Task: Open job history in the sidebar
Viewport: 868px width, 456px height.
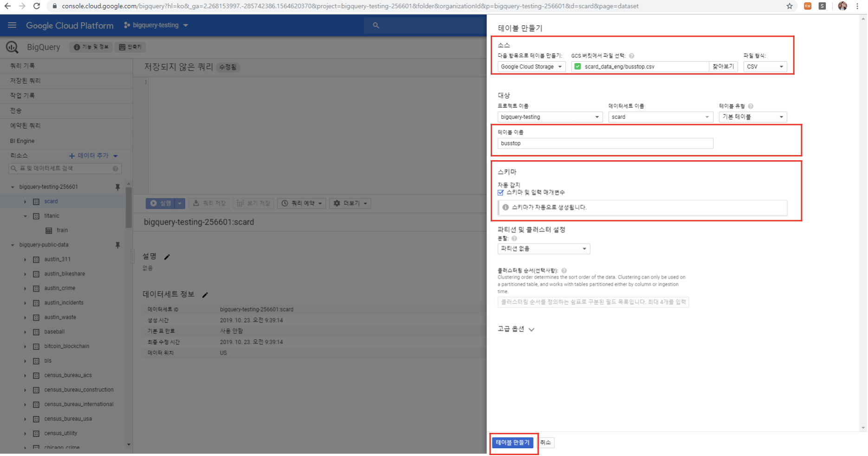Action: (22, 96)
